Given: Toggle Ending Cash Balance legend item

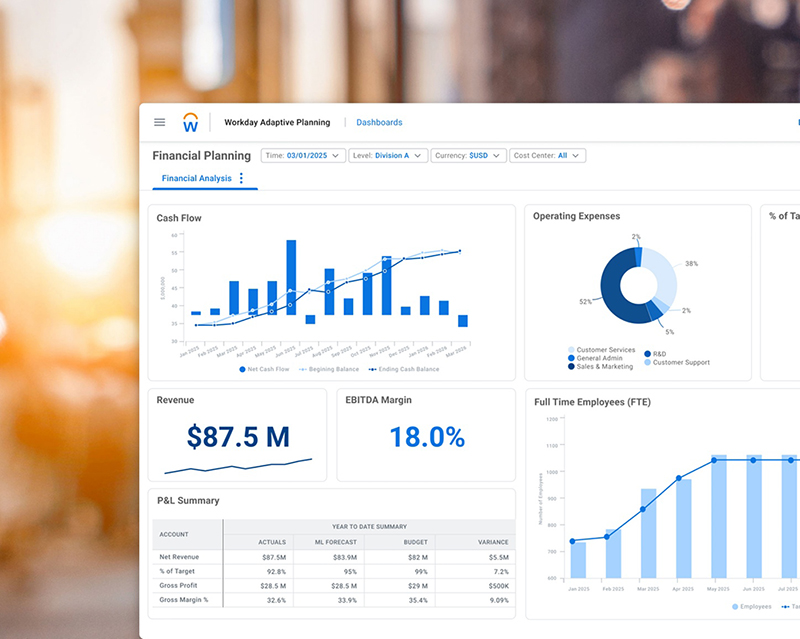Looking at the screenshot, I should (x=404, y=369).
